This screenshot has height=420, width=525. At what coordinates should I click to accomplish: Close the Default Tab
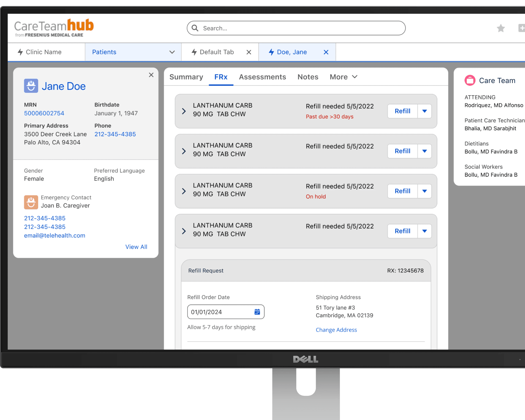coord(249,52)
